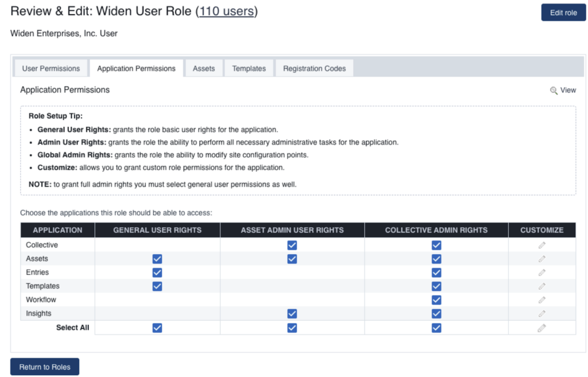Click the Collective Admin Rights column header
This screenshot has height=377, width=588.
pyautogui.click(x=436, y=230)
